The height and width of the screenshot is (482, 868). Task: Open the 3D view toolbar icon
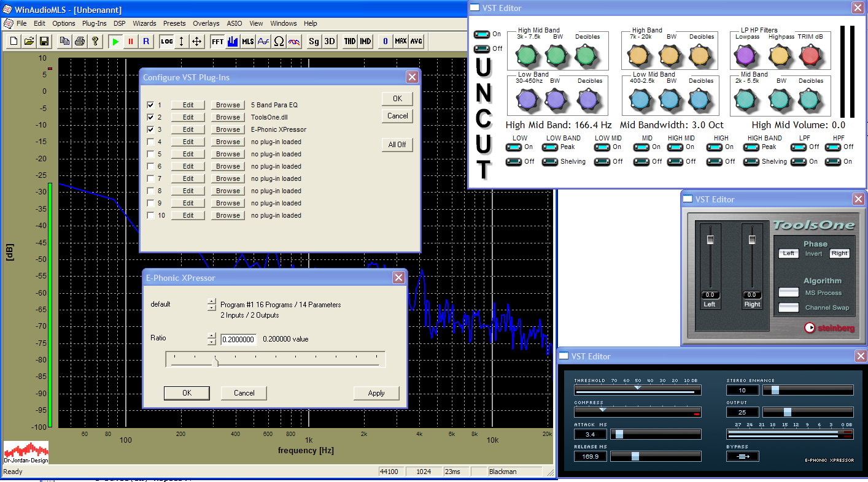coord(330,41)
